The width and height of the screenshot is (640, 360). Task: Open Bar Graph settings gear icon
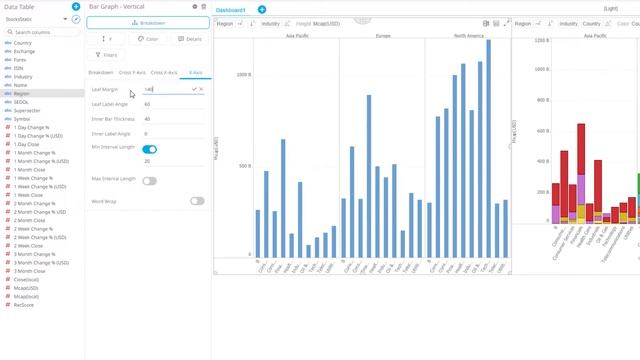195,7
